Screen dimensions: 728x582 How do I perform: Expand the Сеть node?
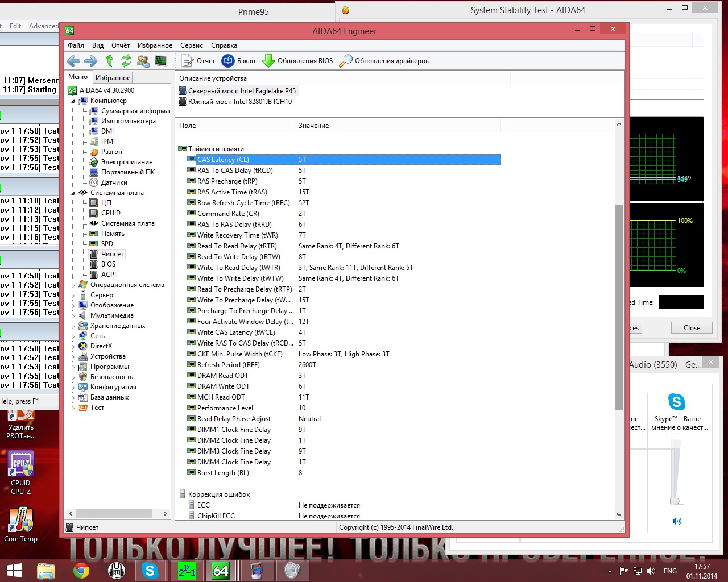(x=73, y=336)
